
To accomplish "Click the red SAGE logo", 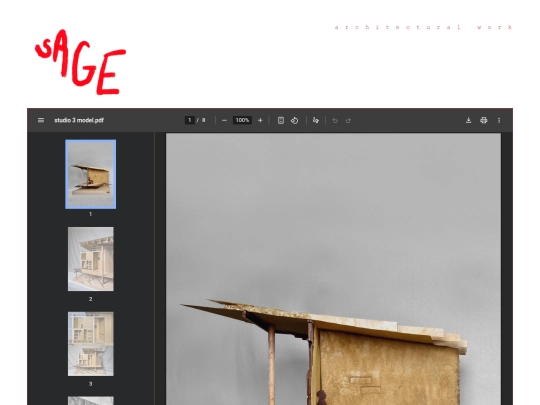I will tap(81, 62).
